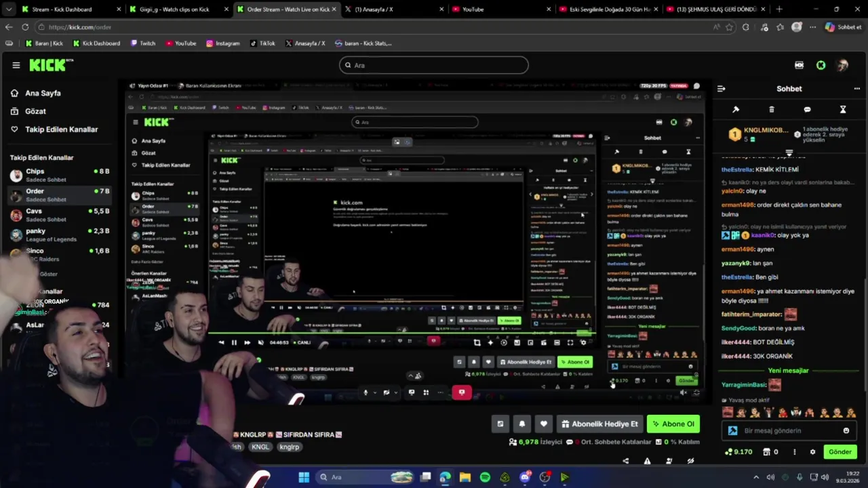
Task: Open Discord from the taskbar
Action: click(x=525, y=477)
